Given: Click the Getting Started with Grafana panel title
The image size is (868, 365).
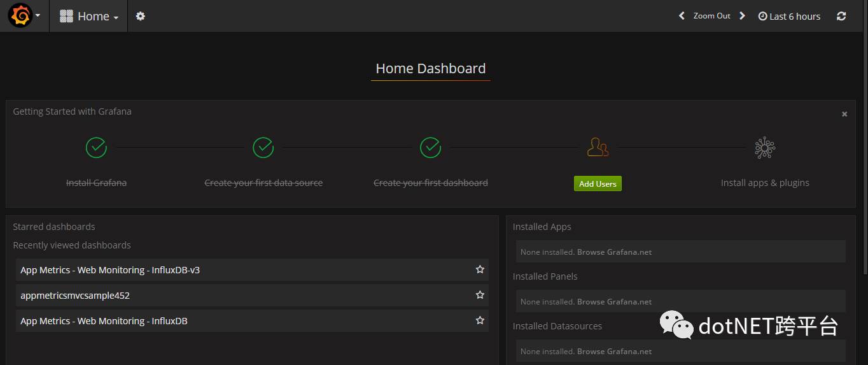Looking at the screenshot, I should point(72,111).
